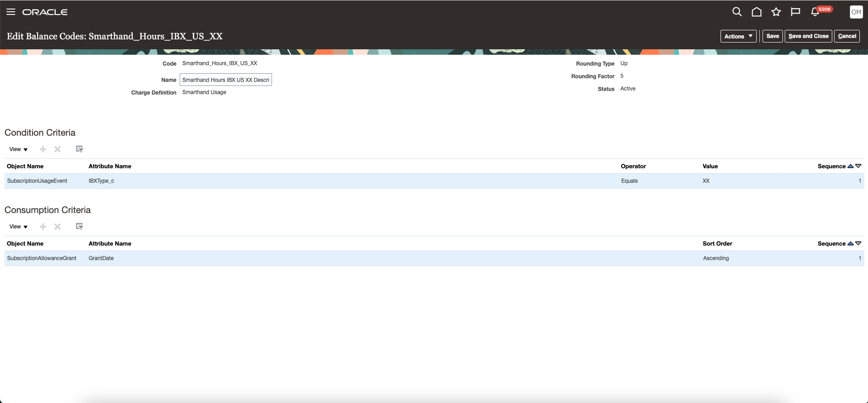Click the Oracle logo
This screenshot has height=403, width=868.
[x=45, y=12]
